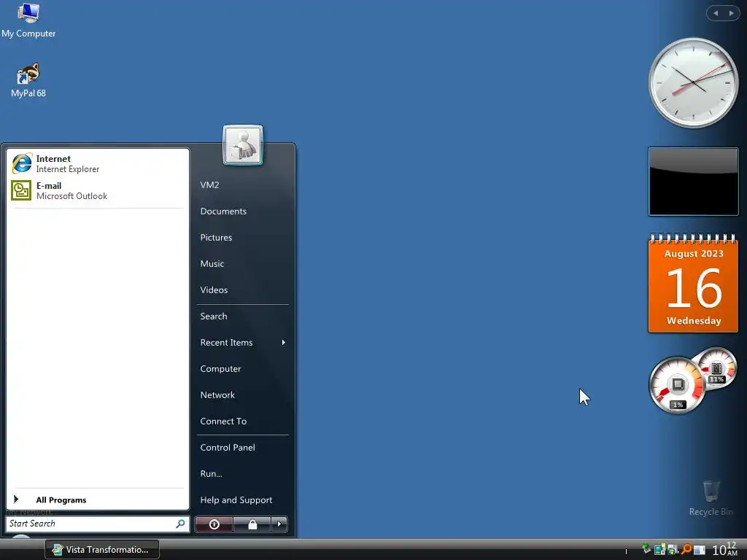The image size is (747, 560).
Task: Expand the All Programs list
Action: [x=97, y=499]
